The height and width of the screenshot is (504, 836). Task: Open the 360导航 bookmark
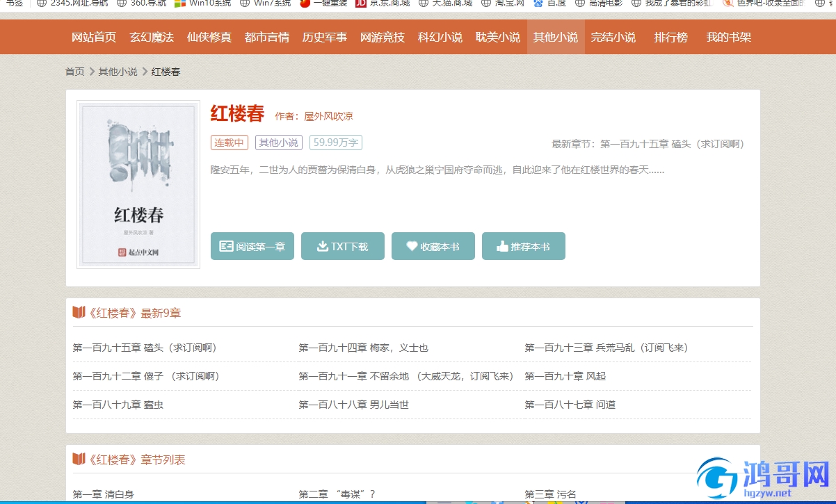[x=142, y=3]
